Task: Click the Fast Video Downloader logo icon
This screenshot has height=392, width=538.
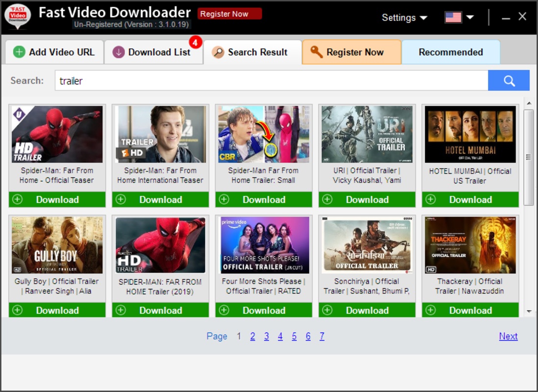Action: tap(18, 17)
